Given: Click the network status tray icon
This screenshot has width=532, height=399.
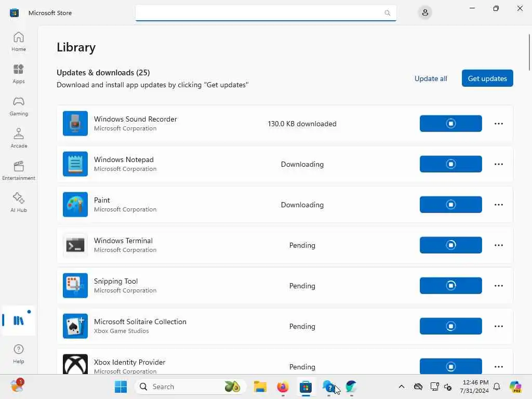Looking at the screenshot, I should 434,387.
